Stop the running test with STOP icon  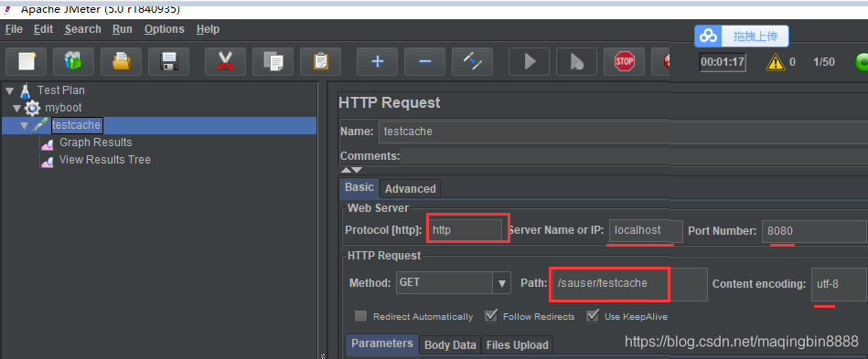coord(624,61)
